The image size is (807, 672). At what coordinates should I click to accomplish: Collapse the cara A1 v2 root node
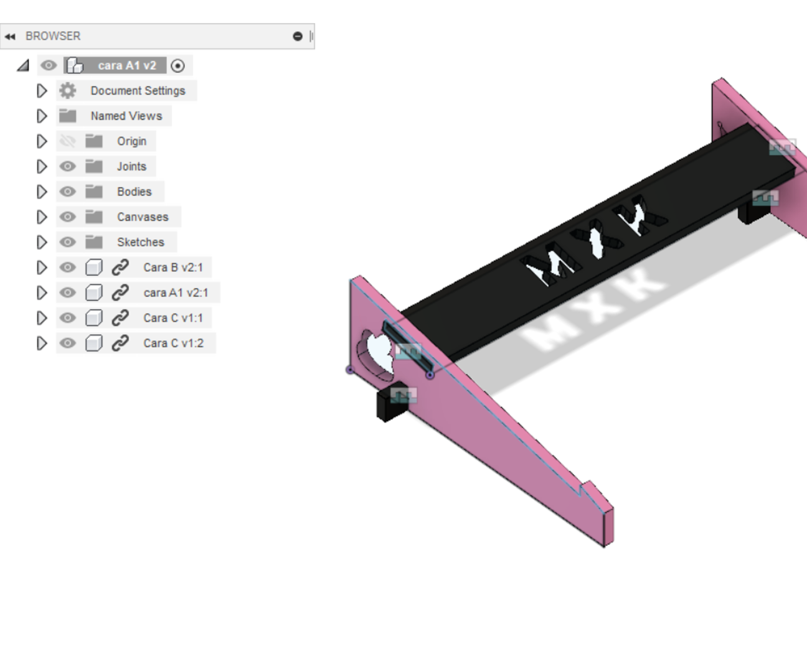coord(23,65)
